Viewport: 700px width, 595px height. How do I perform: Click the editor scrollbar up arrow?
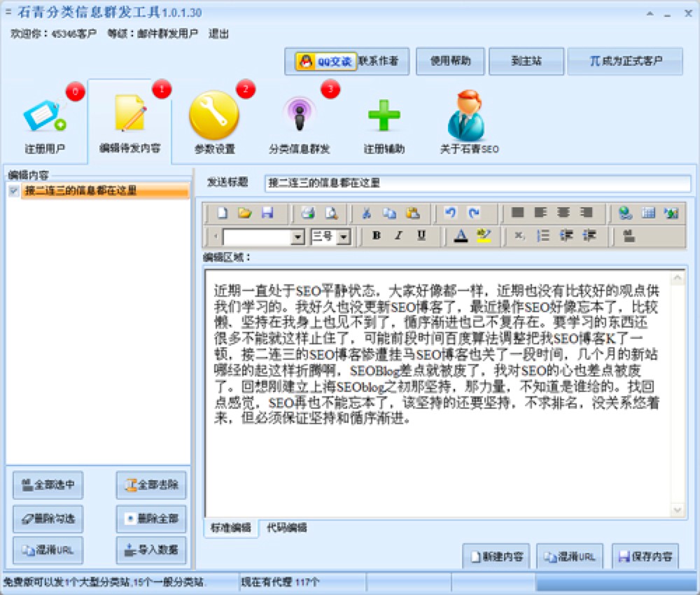pos(677,279)
